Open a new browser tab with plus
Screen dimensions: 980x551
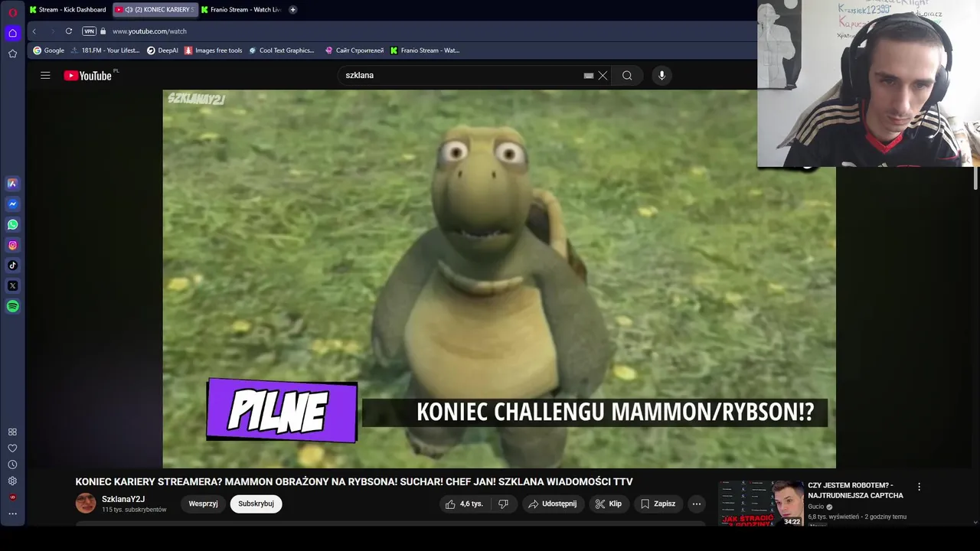pos(292,10)
